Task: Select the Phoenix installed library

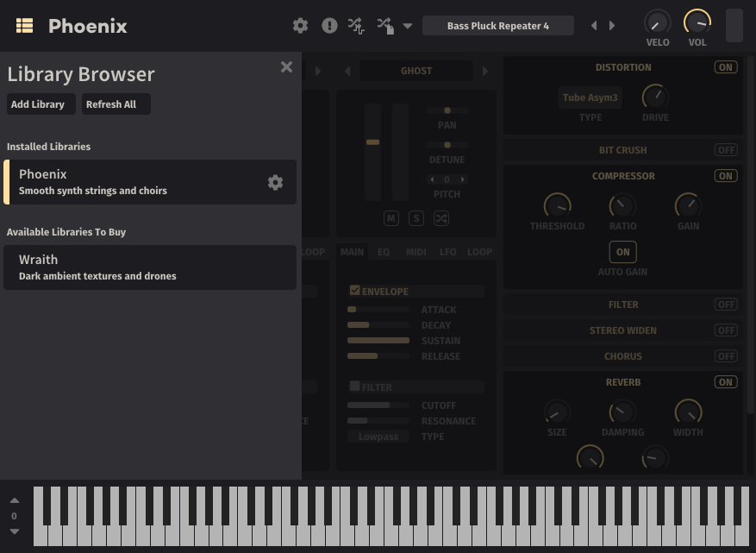Action: coord(150,182)
